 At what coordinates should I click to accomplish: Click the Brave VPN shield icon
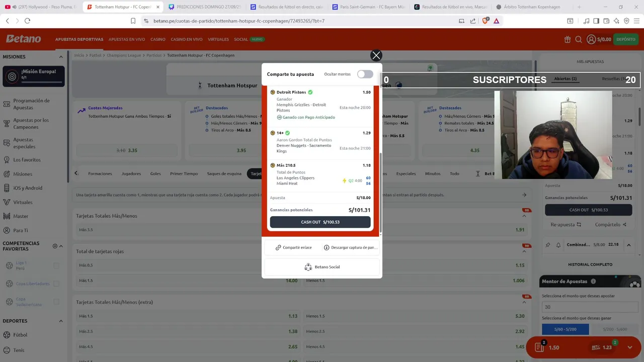click(626, 21)
